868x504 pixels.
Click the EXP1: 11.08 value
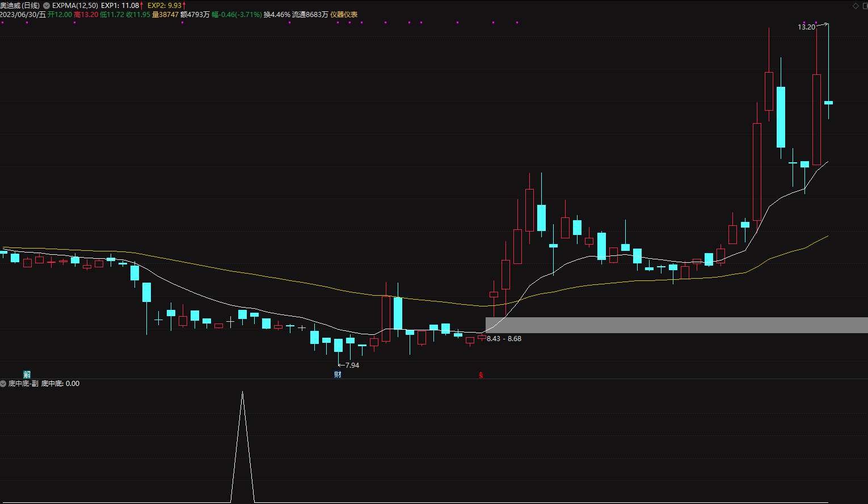pyautogui.click(x=120, y=6)
